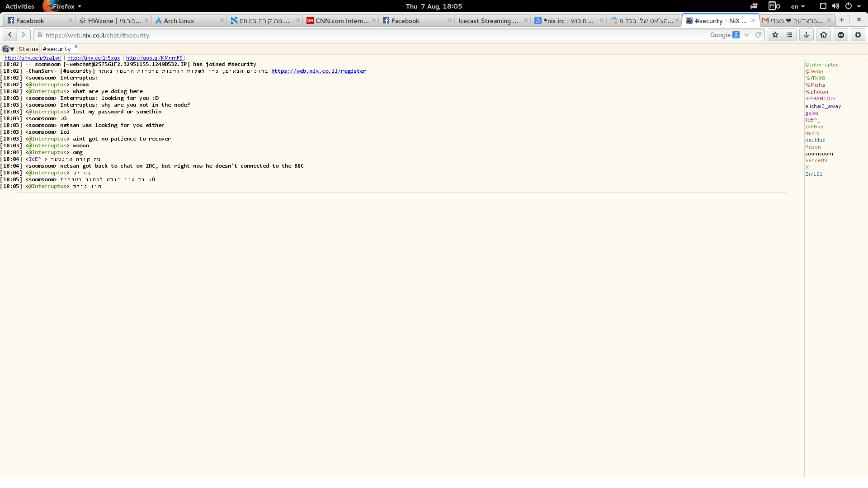The image size is (868, 488).
Task: Click the square window icon in top bar
Action: 823,6
